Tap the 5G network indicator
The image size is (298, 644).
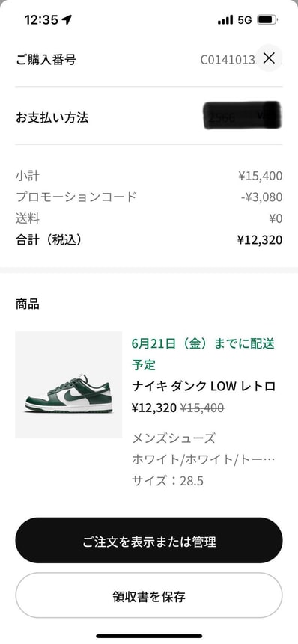pos(245,20)
